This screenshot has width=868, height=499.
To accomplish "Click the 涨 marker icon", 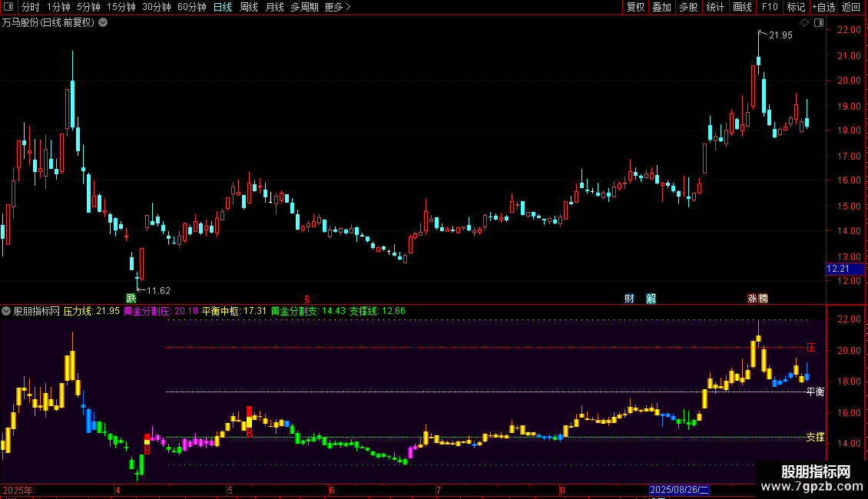I will pos(752,298).
